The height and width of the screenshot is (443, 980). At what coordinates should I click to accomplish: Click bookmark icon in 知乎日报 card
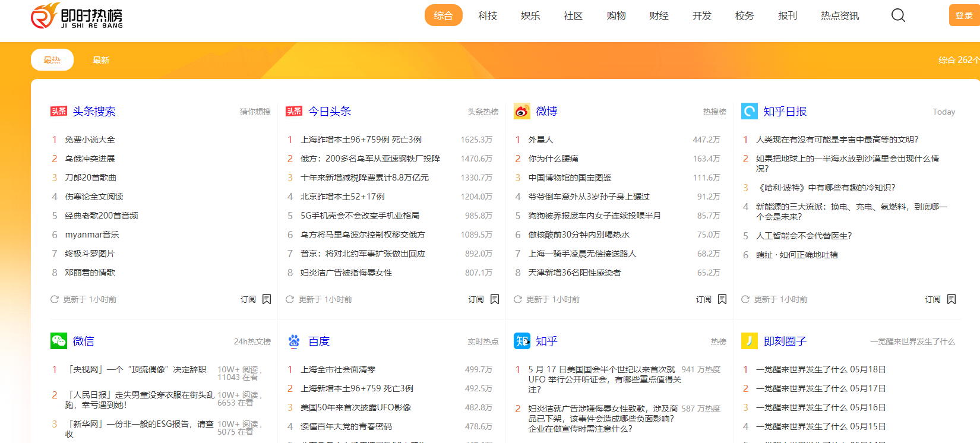[x=951, y=299]
